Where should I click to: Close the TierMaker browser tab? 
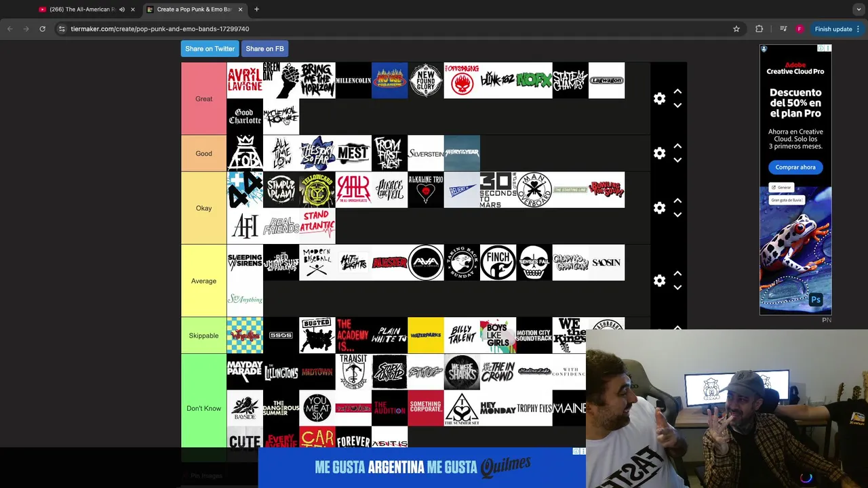tap(240, 9)
